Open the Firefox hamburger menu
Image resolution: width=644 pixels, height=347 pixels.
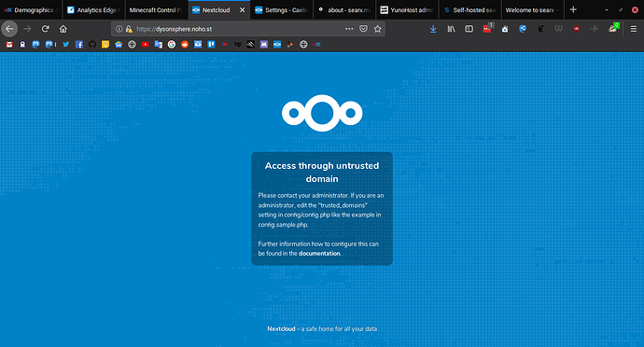click(x=634, y=29)
